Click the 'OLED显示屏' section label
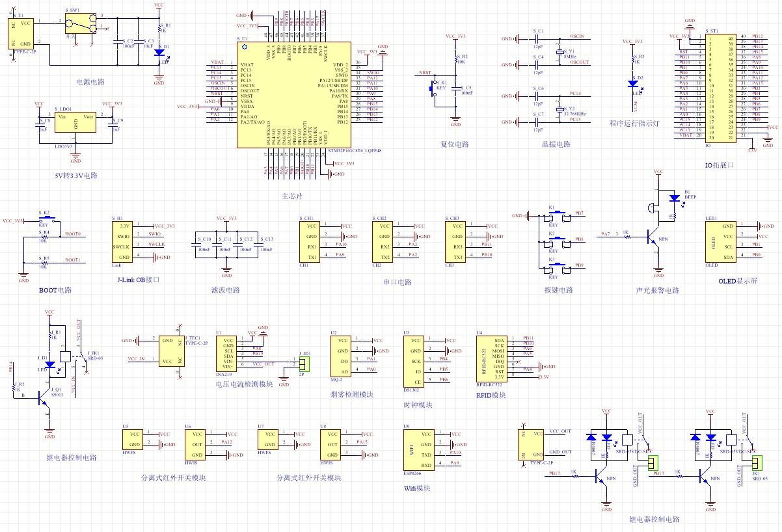 point(738,281)
